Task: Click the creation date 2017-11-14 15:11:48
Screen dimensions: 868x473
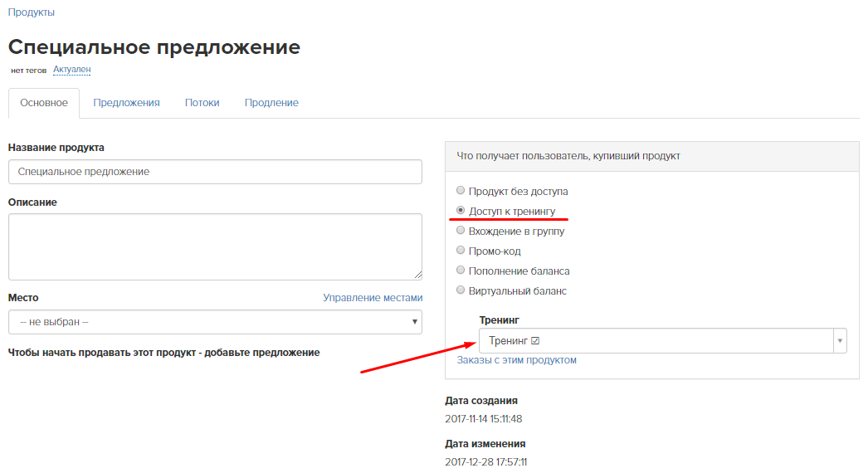Action: click(483, 419)
